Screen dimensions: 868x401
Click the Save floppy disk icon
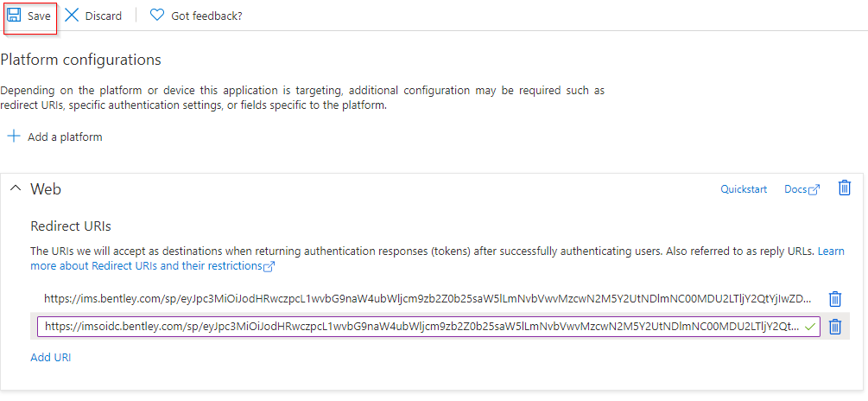pyautogui.click(x=14, y=16)
